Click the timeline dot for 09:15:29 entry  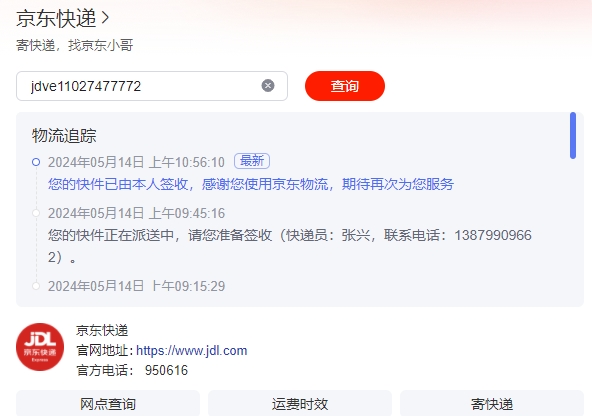click(x=36, y=286)
